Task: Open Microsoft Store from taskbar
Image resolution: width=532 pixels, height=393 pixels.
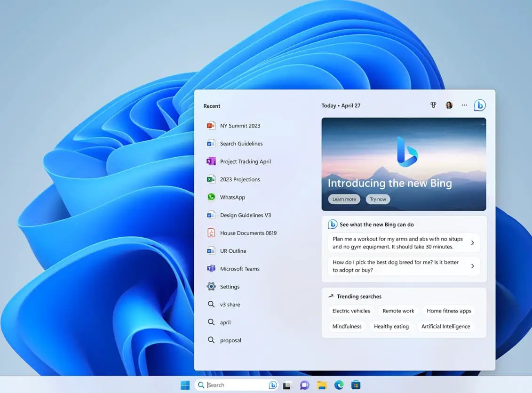Action: (356, 385)
